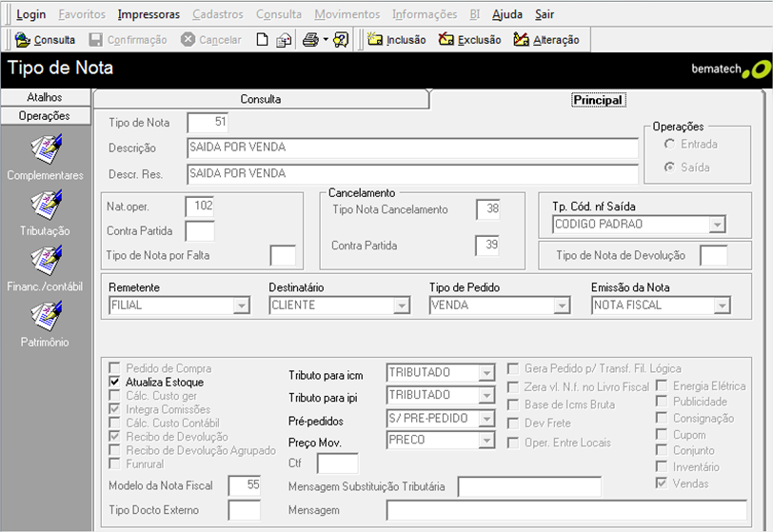This screenshot has height=532, width=773.
Task: Click the Descr. Res. text field
Action: coord(412,174)
